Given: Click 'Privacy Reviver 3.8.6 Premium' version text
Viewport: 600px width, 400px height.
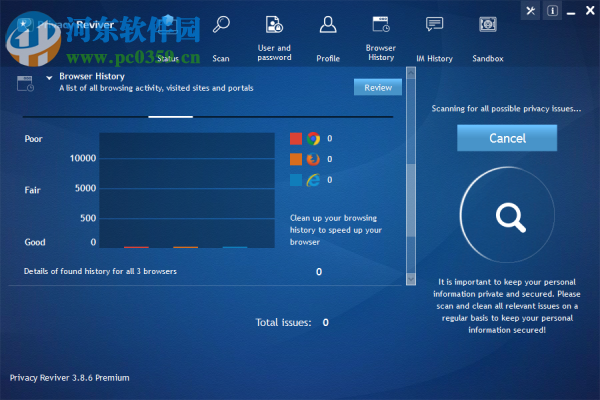Looking at the screenshot, I should click(x=69, y=378).
